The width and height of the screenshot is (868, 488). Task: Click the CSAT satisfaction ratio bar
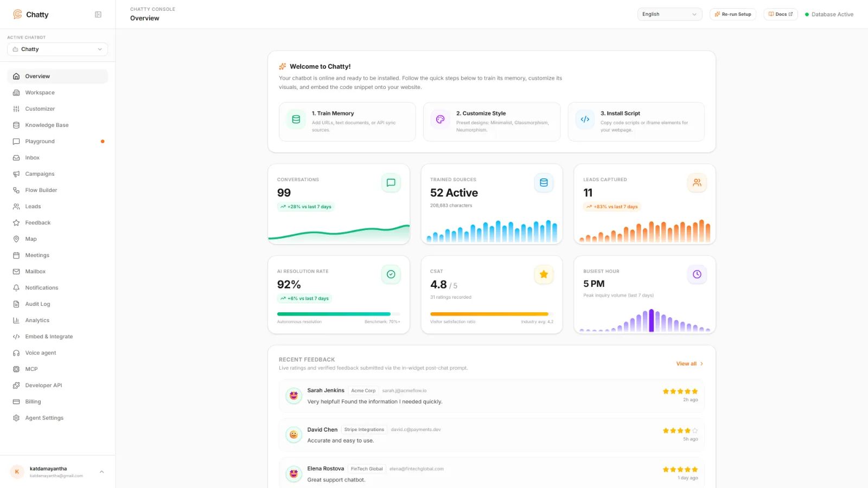(492, 314)
